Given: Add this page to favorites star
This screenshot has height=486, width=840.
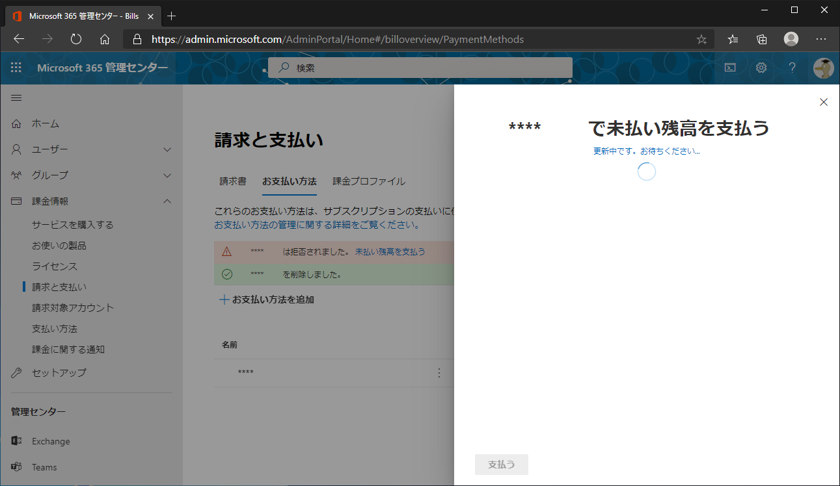Looking at the screenshot, I should 701,39.
